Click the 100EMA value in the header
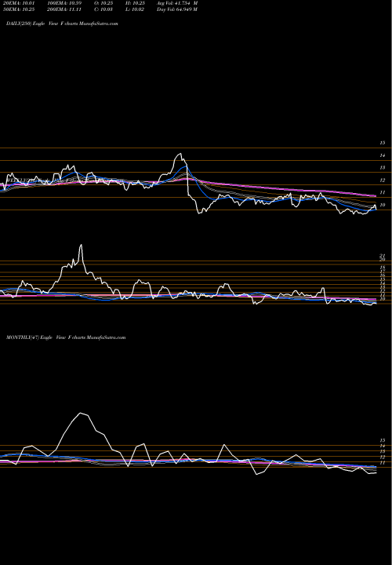 click(64, 3)
